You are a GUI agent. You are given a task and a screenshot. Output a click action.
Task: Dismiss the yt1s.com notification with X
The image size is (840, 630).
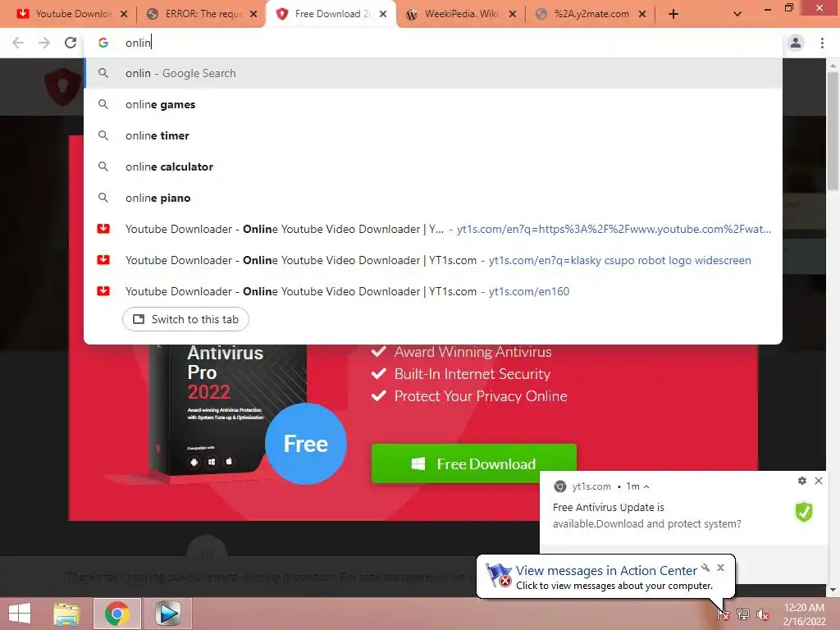click(819, 481)
